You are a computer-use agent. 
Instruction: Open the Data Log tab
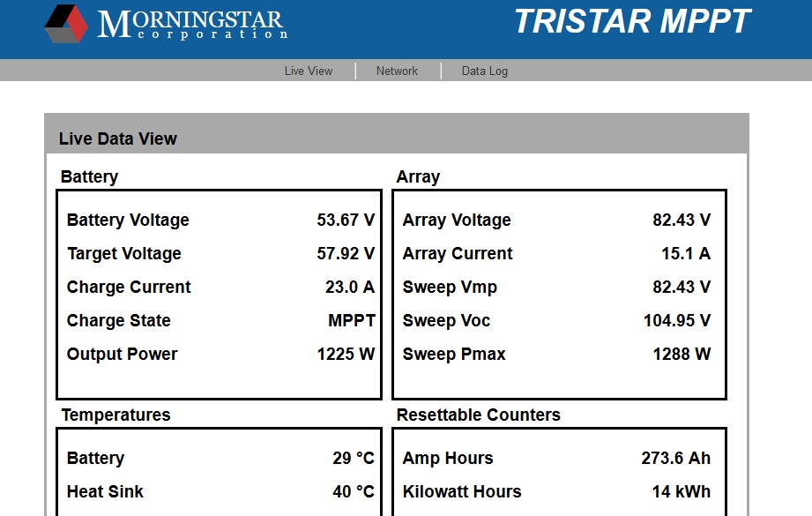(x=485, y=71)
